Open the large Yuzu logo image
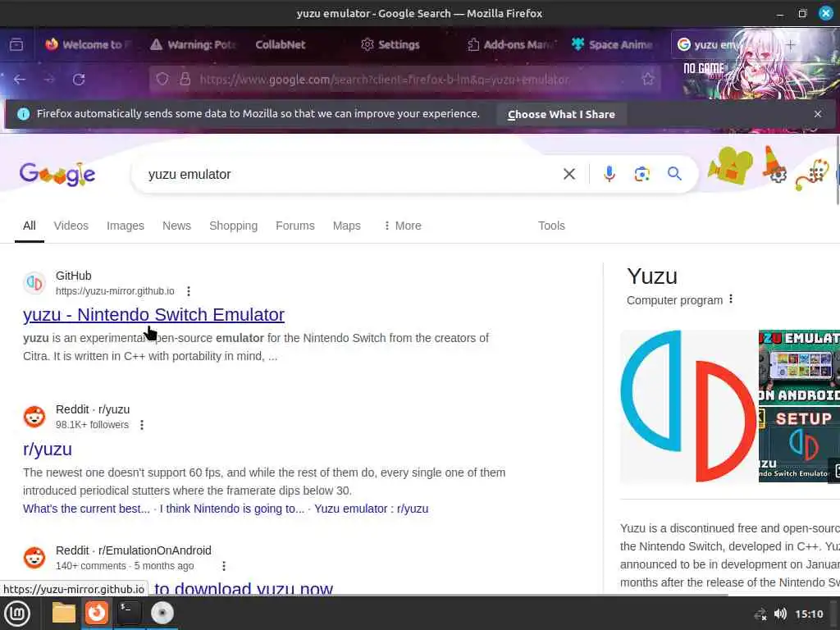 click(x=688, y=406)
